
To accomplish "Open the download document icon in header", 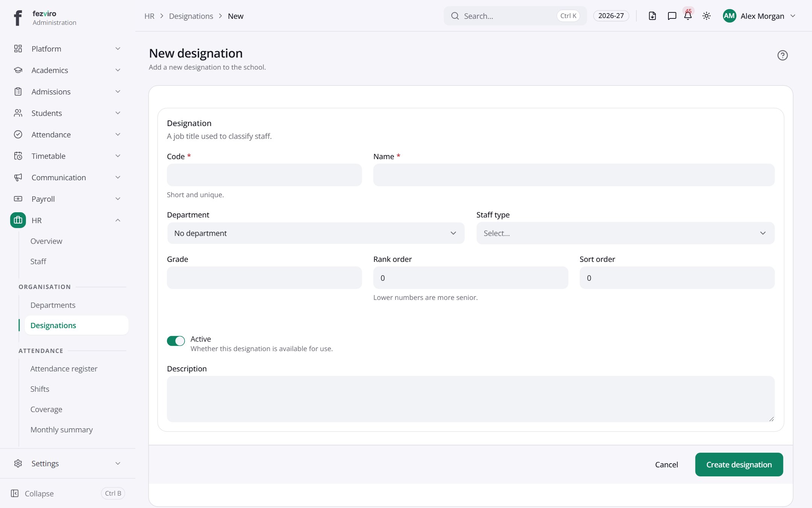I will pyautogui.click(x=652, y=16).
